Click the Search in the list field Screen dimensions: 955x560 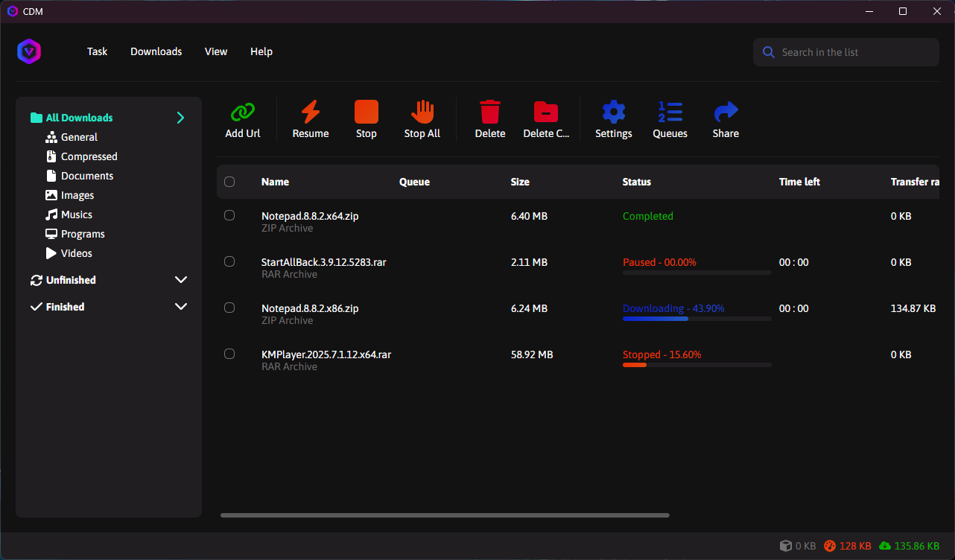(x=855, y=52)
